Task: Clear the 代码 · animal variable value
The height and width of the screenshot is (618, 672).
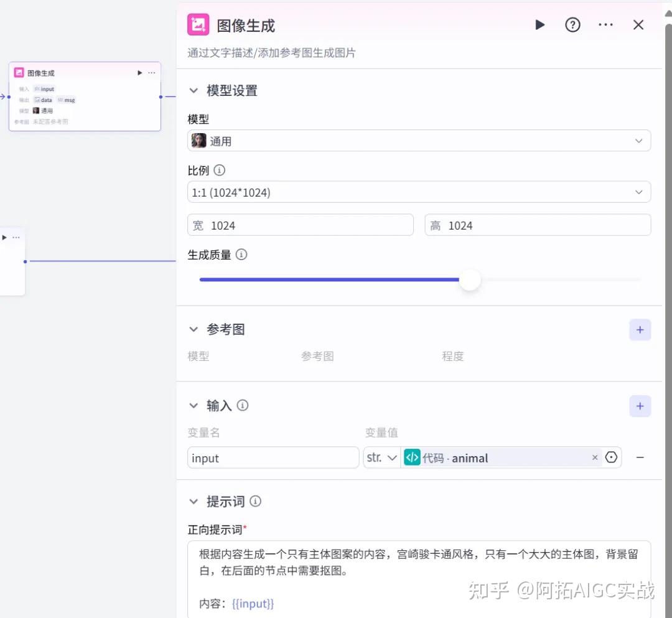Action: point(595,457)
